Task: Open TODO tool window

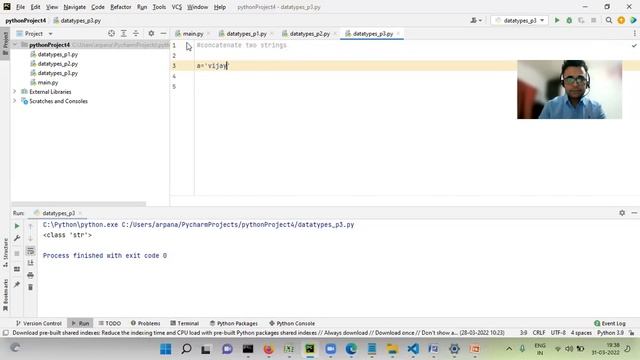Action: (109, 323)
